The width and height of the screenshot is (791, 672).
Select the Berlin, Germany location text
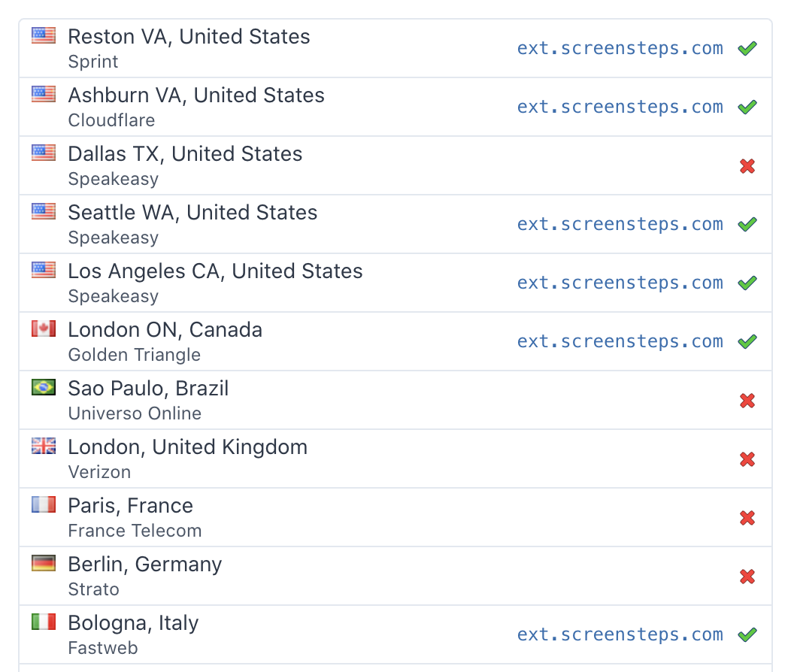pyautogui.click(x=145, y=565)
